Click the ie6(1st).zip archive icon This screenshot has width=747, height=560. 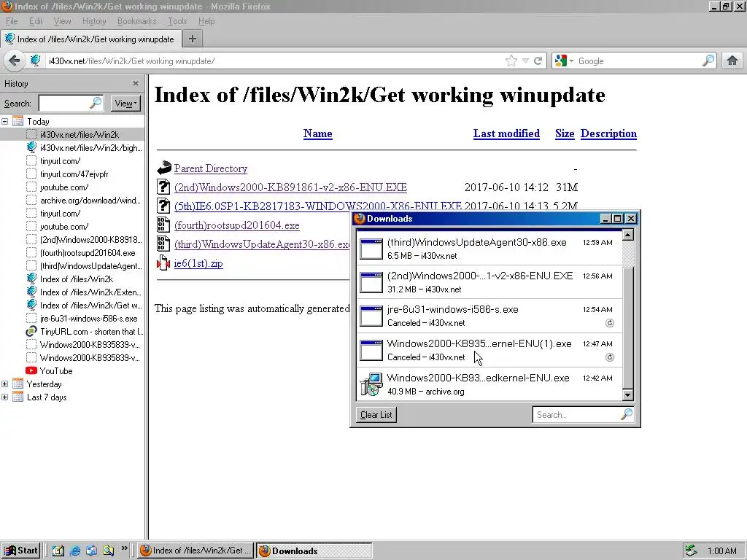coord(163,262)
